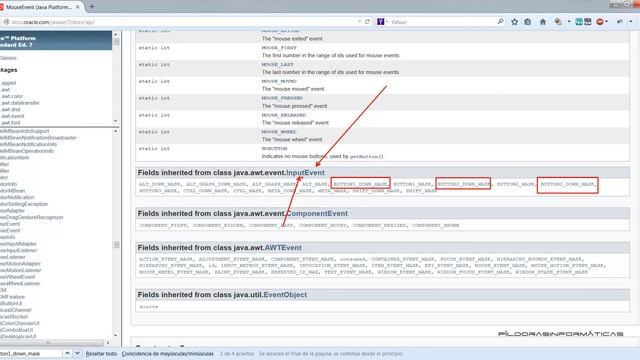Click the address bar with docs.oracle.com
The image size is (640, 360).
[180, 22]
